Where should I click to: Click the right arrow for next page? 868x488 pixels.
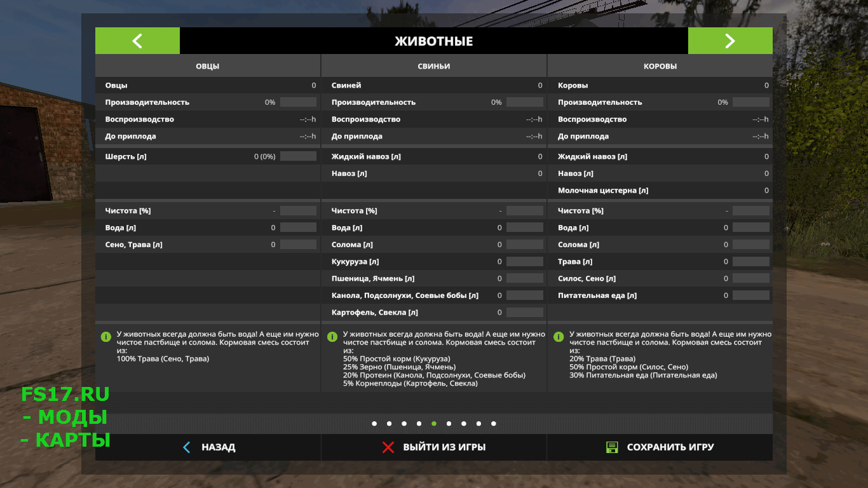coord(729,41)
